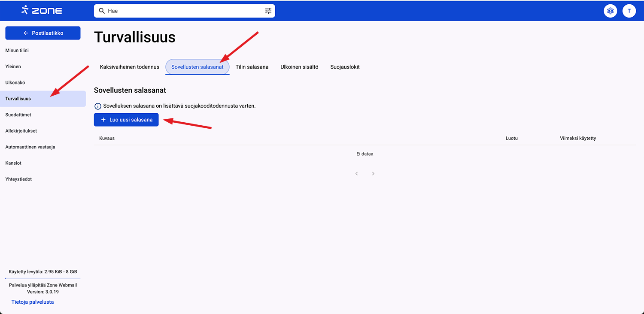
Task: Open search filter options icon
Action: click(268, 11)
